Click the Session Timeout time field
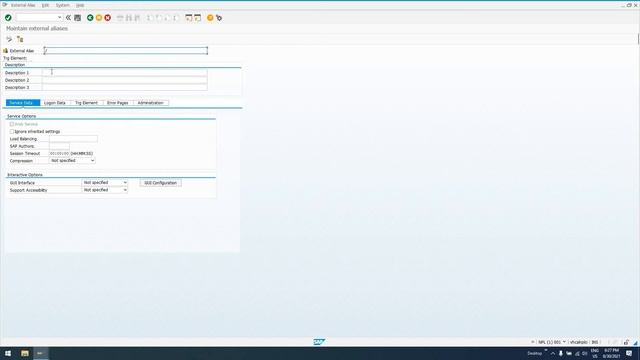This screenshot has width=640, height=360. (x=59, y=153)
